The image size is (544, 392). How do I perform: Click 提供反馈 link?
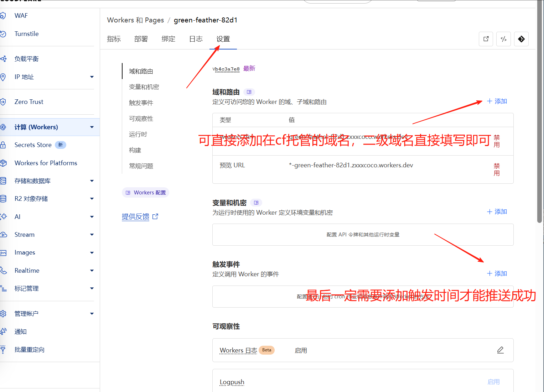tap(140, 216)
